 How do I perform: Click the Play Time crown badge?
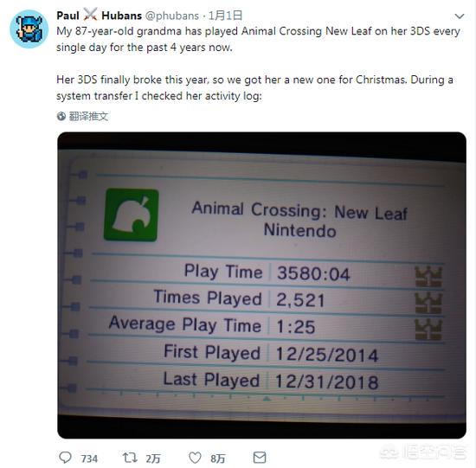point(428,277)
